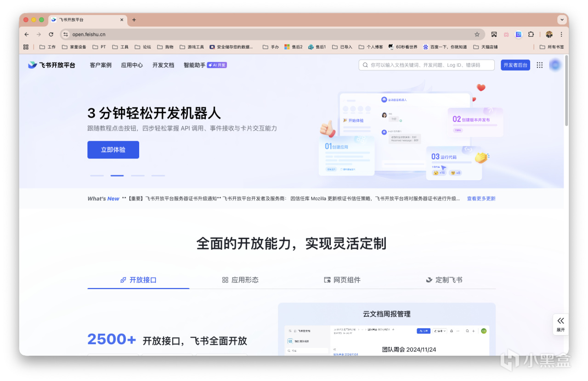The height and width of the screenshot is (381, 588).
Task: Open the 售后2 bookmark
Action: point(294,47)
